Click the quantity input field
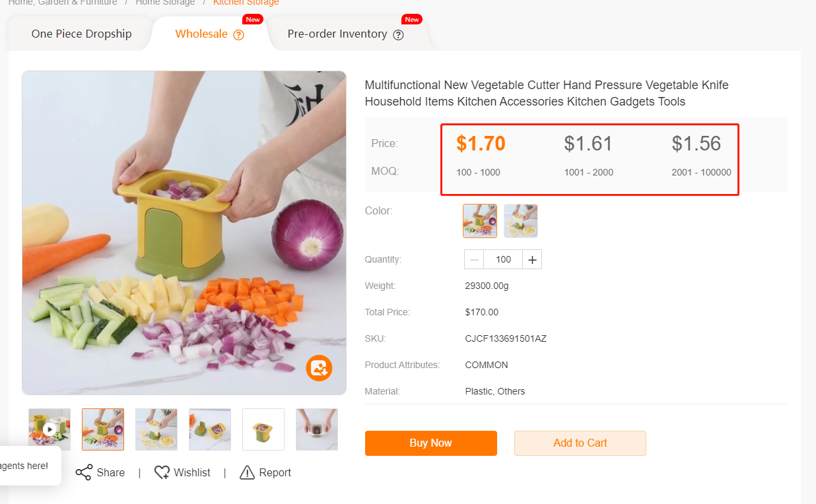The image size is (816, 504). tap(503, 260)
